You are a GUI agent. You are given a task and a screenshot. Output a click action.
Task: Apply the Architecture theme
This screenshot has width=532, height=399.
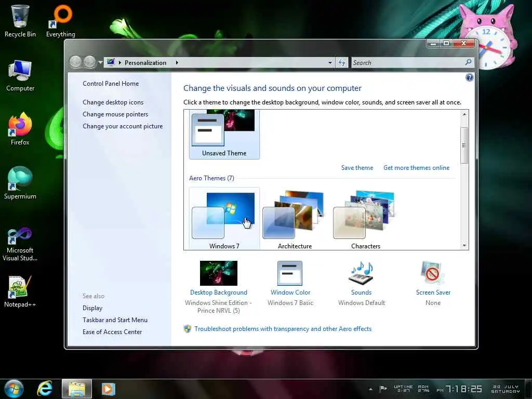295,219
